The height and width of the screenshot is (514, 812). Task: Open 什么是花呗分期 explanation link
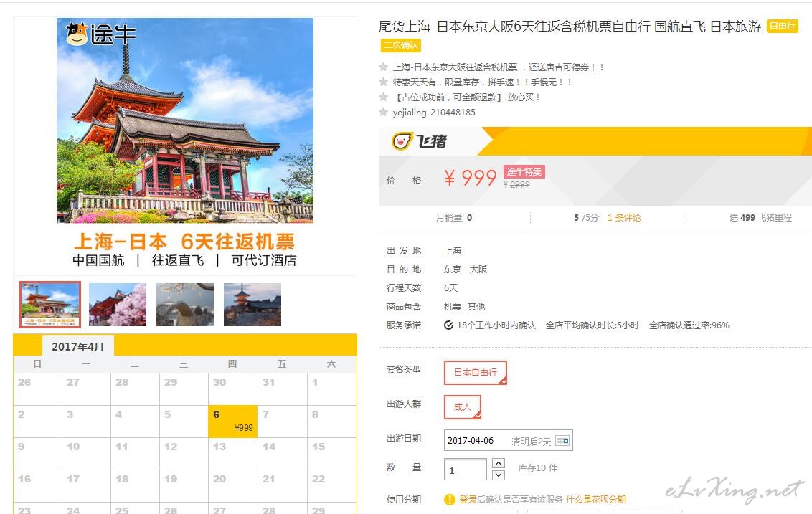click(x=595, y=500)
